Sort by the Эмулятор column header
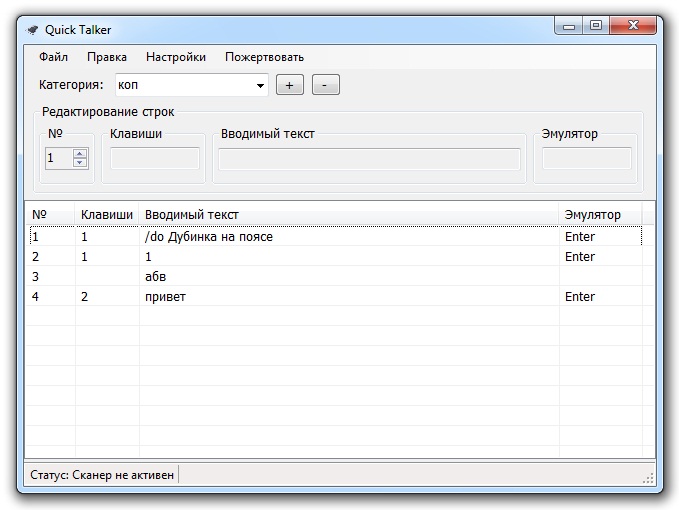Image resolution: width=679 pixels, height=510 pixels. [601, 214]
